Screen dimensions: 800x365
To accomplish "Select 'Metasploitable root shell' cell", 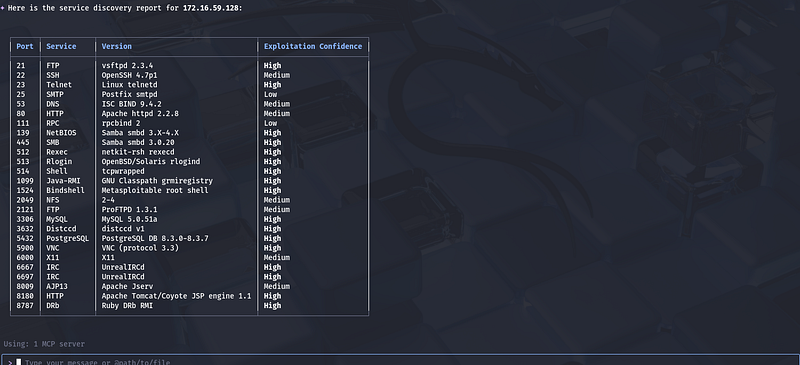I will point(155,190).
